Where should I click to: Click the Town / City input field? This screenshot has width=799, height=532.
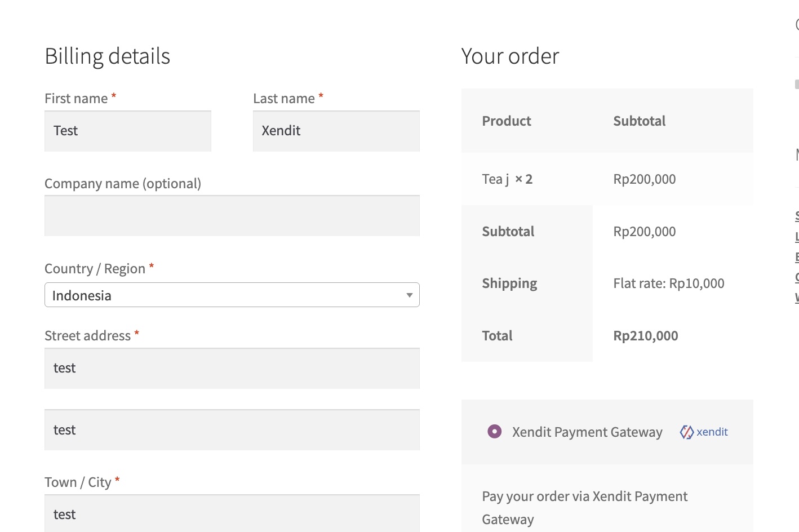pos(231,513)
